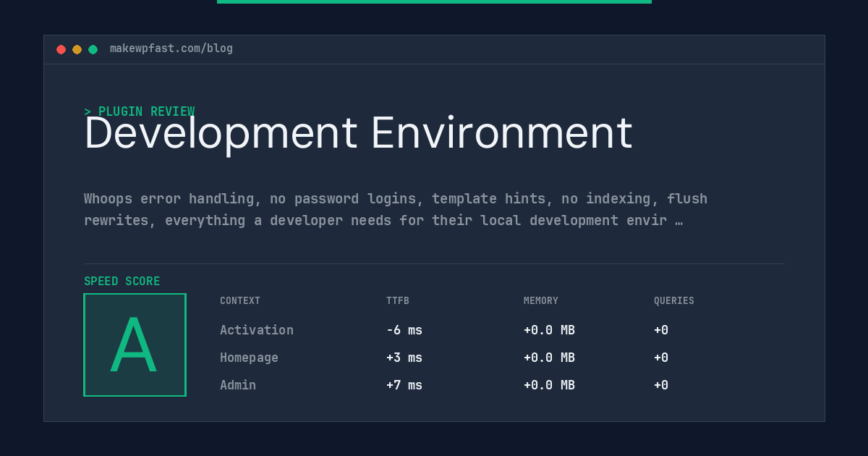This screenshot has height=456, width=868.
Task: Click the description line starting 'rewrites, everything'
Action: 383,220
